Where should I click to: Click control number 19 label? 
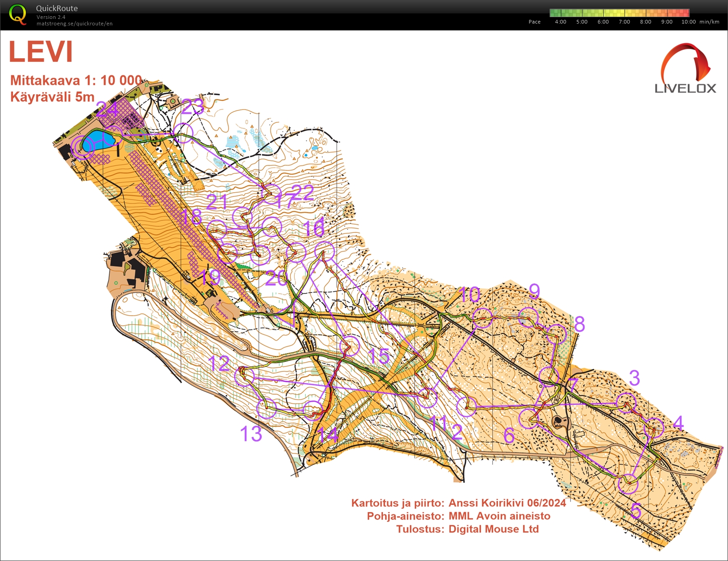click(x=210, y=277)
